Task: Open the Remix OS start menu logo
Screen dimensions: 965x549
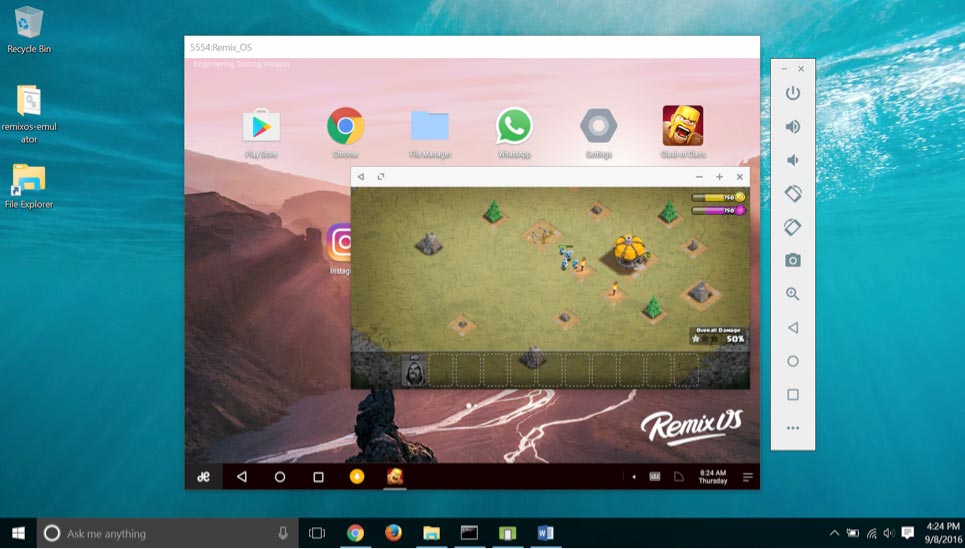Action: (x=204, y=477)
